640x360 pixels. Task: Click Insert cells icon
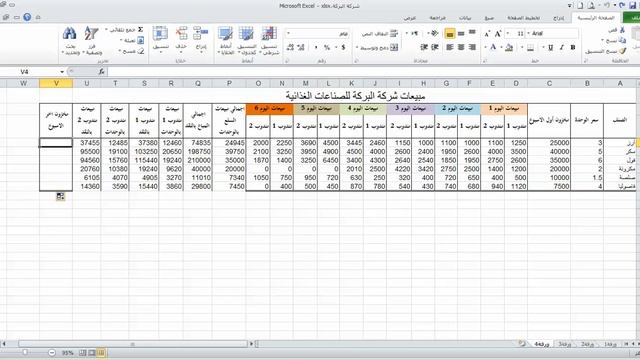tap(201, 39)
